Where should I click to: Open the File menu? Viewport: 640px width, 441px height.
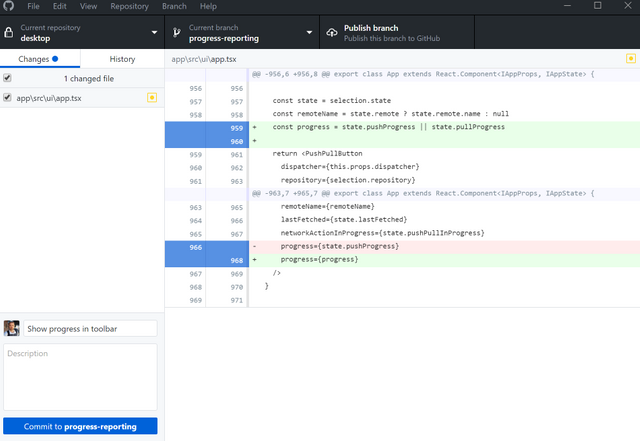[33, 6]
